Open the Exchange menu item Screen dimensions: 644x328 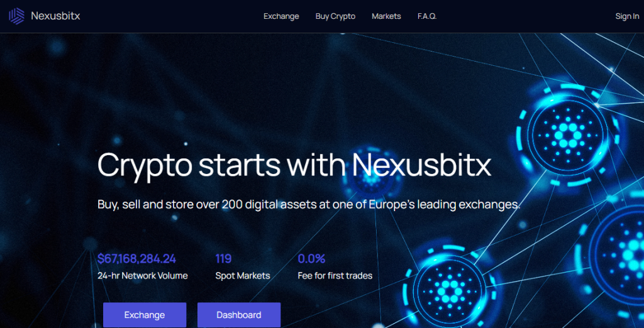(281, 16)
